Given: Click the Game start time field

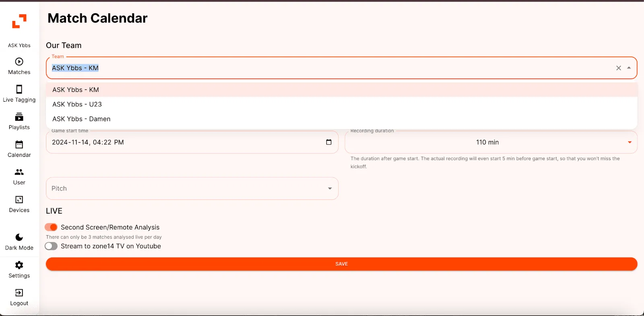Looking at the screenshot, I should [x=192, y=142].
